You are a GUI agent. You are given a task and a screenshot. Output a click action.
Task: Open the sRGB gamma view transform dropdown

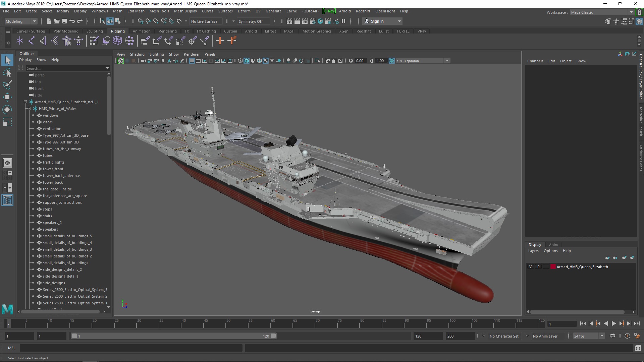pos(423,61)
